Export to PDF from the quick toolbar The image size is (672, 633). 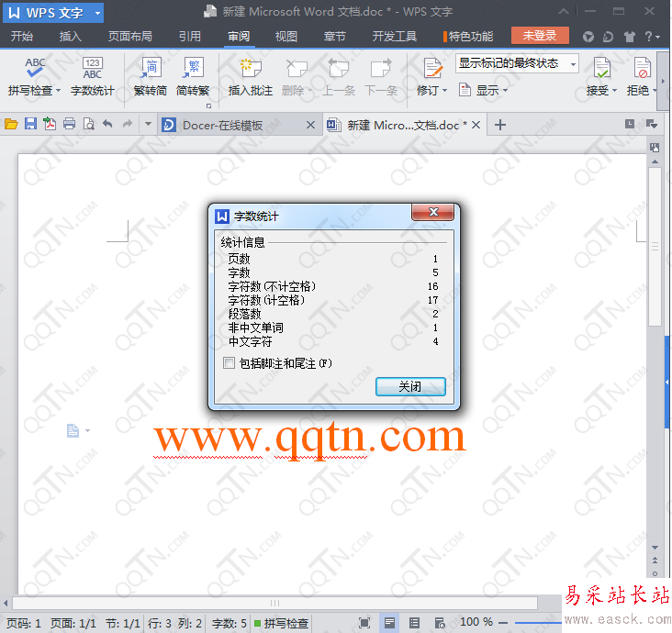pos(50,124)
